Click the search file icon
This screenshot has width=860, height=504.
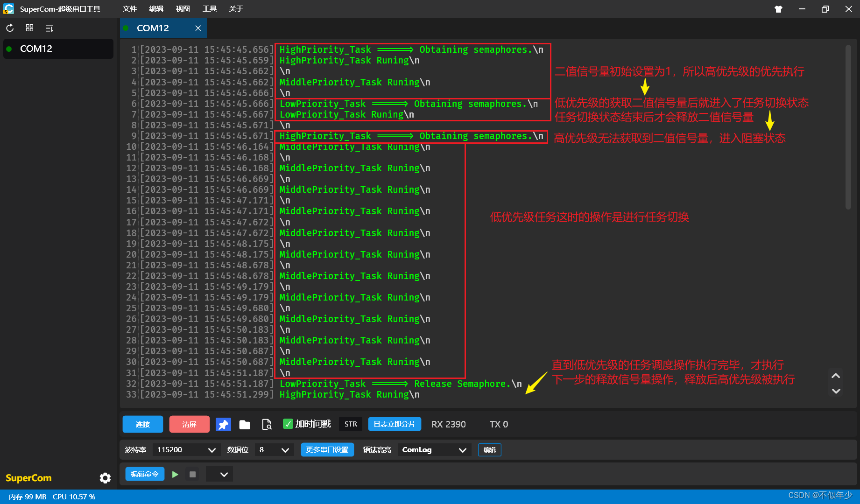pyautogui.click(x=267, y=424)
